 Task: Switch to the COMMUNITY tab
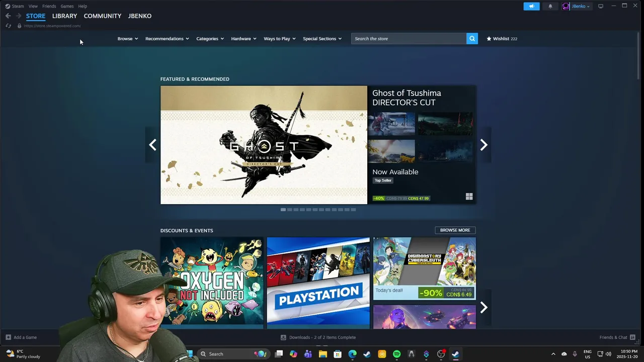[103, 16]
